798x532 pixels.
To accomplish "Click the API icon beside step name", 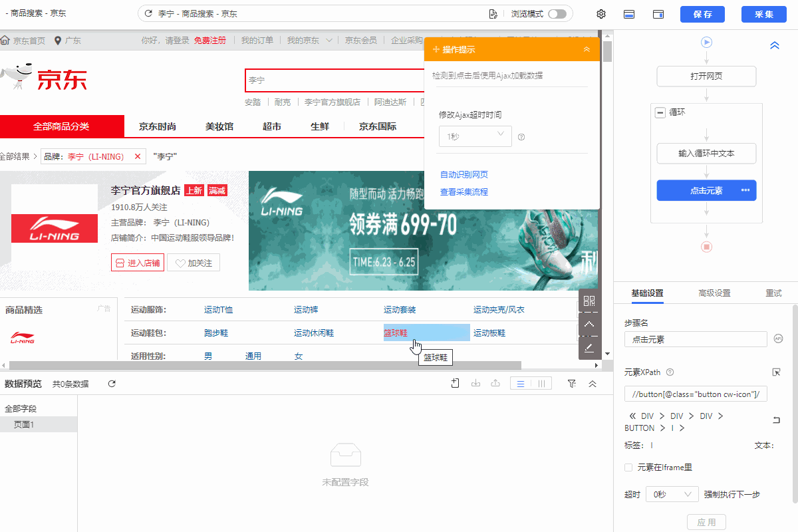I will point(778,338).
